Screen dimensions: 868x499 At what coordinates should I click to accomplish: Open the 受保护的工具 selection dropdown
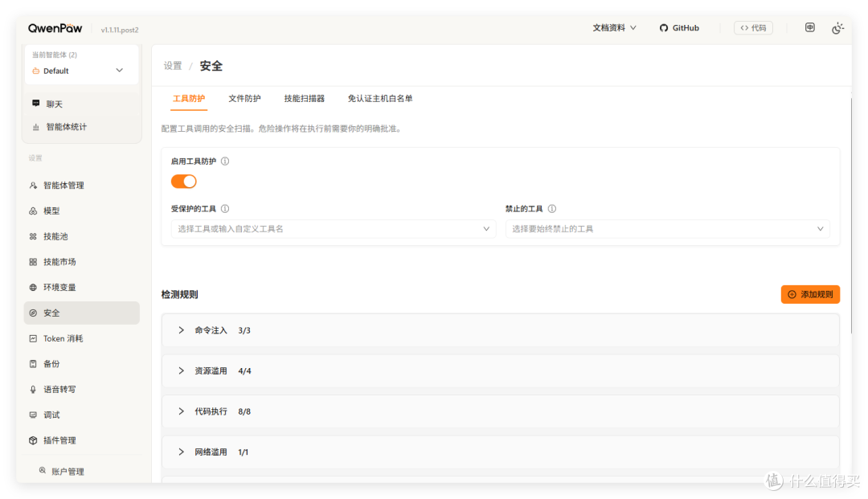click(x=334, y=228)
